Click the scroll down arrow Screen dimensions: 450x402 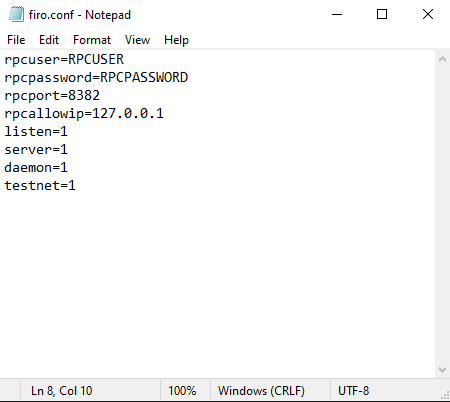pos(442,370)
